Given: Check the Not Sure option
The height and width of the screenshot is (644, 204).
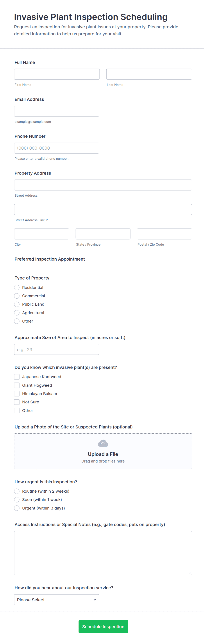Looking at the screenshot, I should (x=17, y=402).
